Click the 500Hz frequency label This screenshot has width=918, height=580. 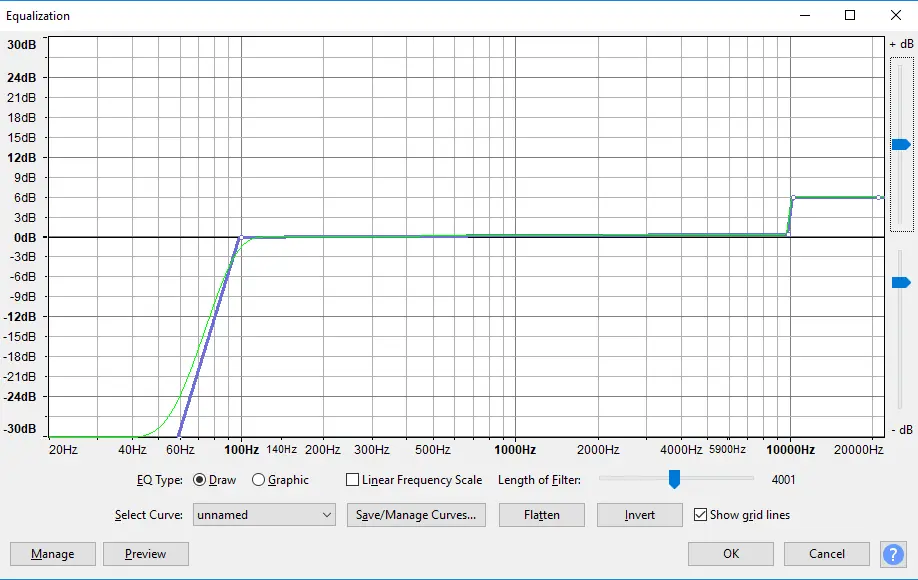(433, 449)
